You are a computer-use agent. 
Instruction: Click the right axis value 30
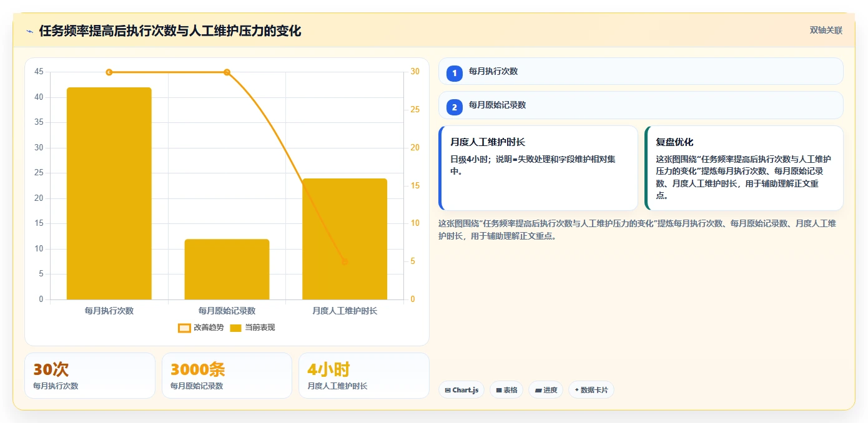(415, 72)
